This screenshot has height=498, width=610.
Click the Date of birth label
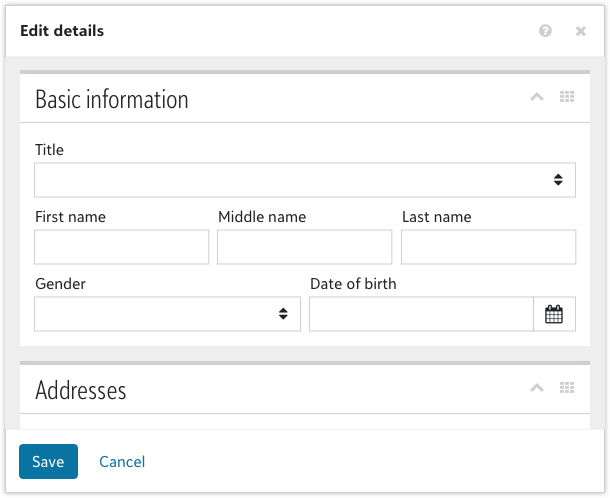[x=353, y=284]
